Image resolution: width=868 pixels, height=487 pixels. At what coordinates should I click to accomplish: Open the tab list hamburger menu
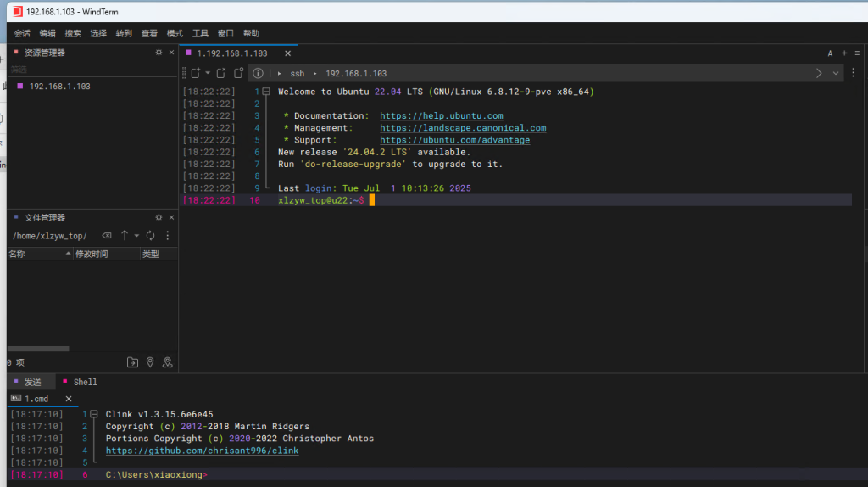point(857,53)
